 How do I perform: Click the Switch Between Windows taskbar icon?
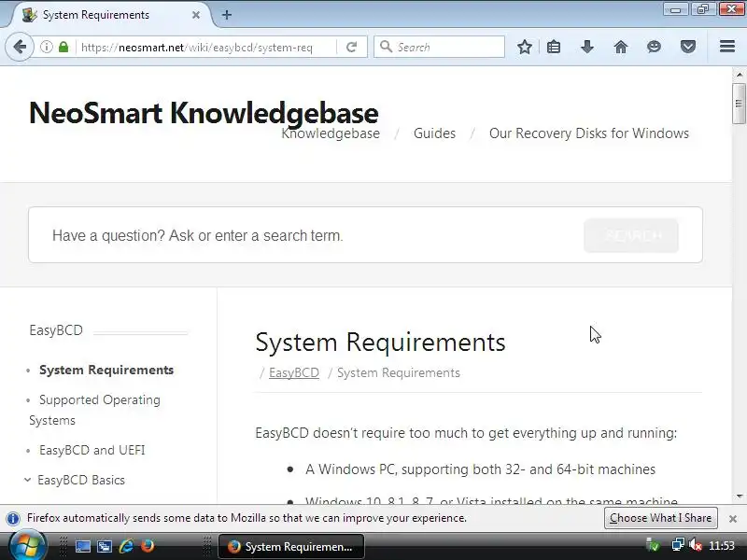click(x=105, y=546)
